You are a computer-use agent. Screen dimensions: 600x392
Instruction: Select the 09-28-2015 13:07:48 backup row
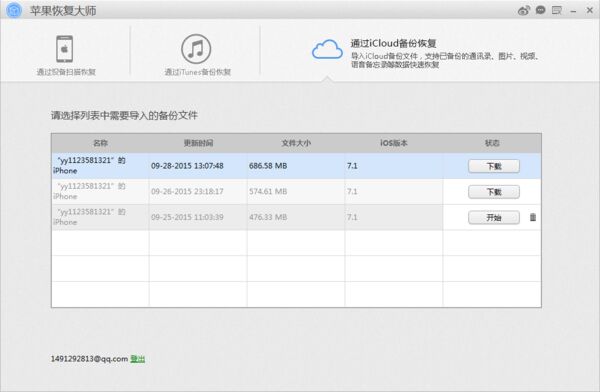[296, 166]
